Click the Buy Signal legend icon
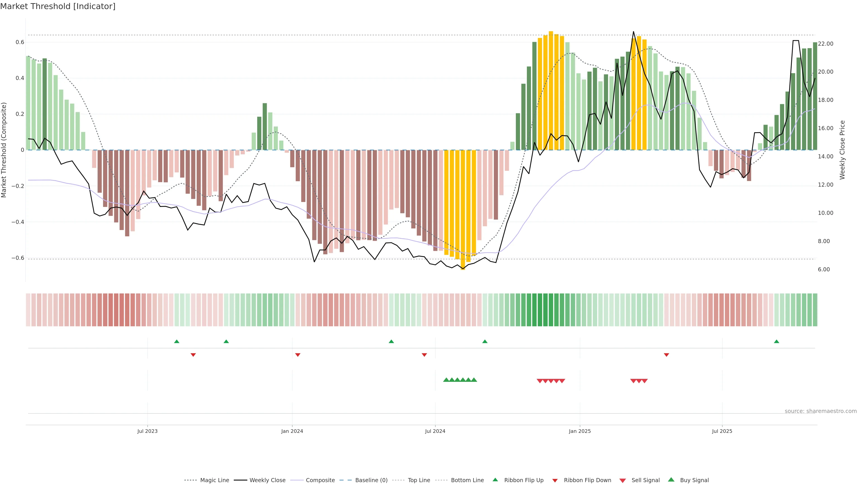Image resolution: width=868 pixels, height=488 pixels. click(x=671, y=480)
